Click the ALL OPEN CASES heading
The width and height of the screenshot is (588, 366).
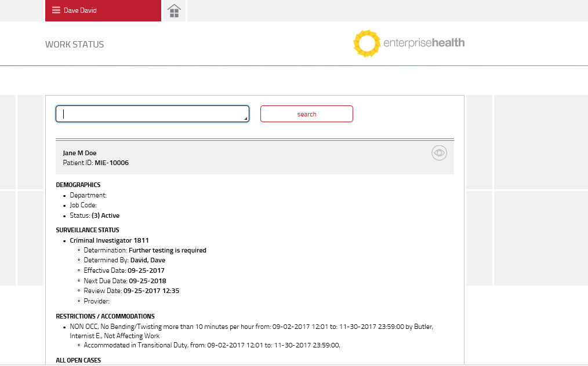(x=78, y=360)
